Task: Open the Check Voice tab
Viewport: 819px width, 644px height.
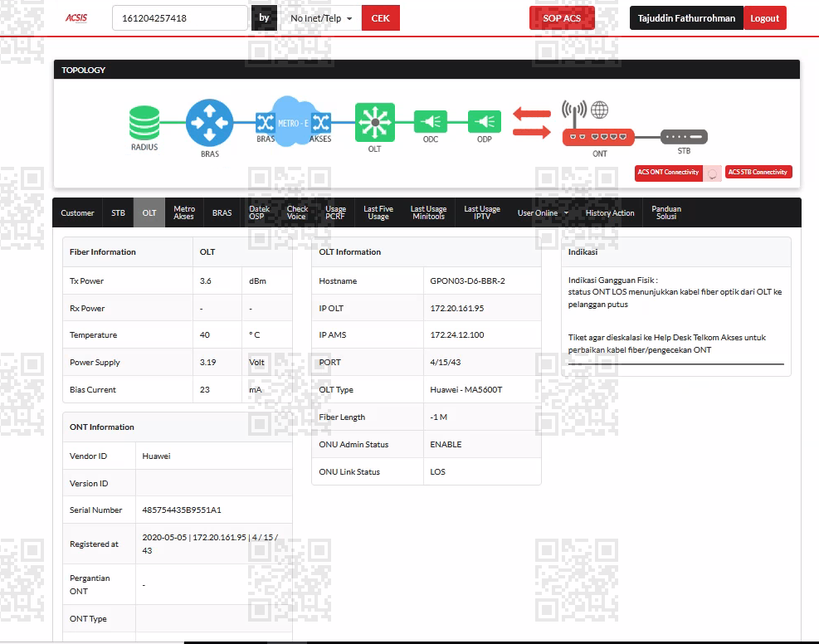Action: (x=297, y=212)
